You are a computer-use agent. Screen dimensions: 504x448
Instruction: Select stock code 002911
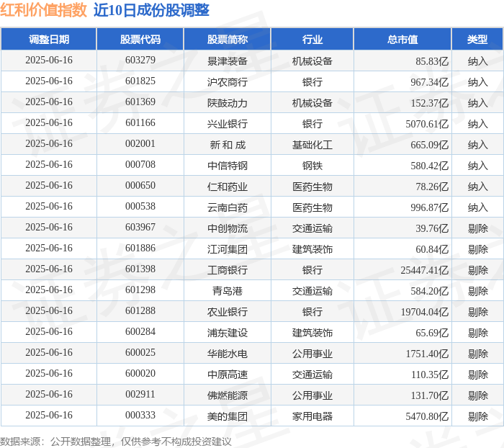point(140,395)
